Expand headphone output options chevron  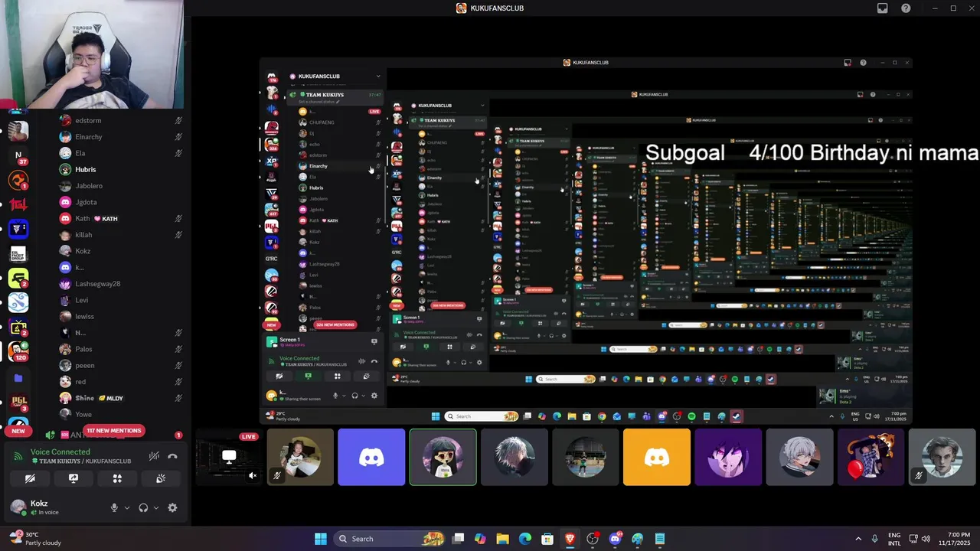(x=156, y=507)
